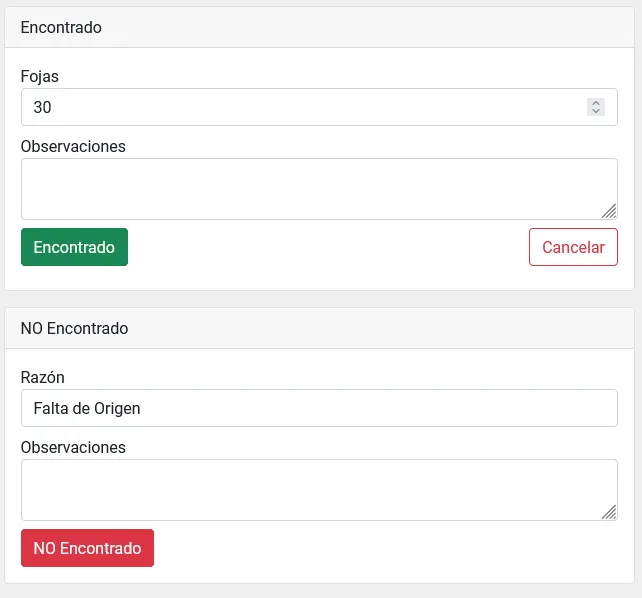
Task: Click the Razón label
Action: pos(42,377)
